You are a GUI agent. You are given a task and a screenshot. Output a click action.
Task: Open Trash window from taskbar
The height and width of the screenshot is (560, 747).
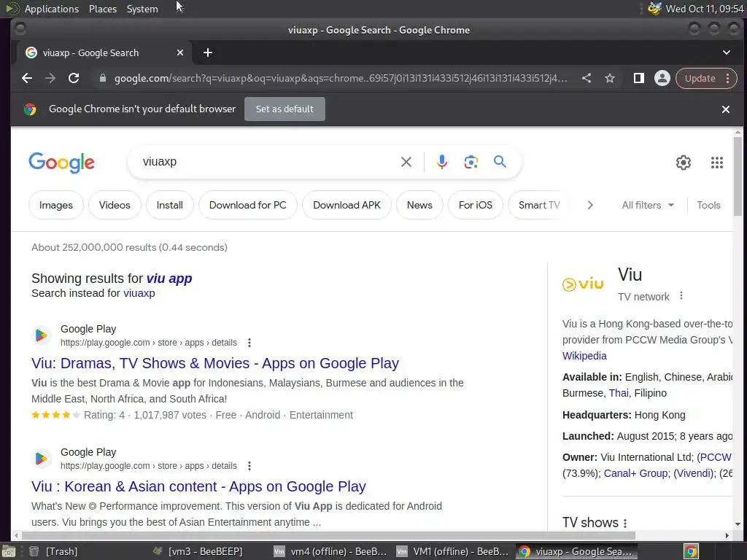(x=53, y=551)
